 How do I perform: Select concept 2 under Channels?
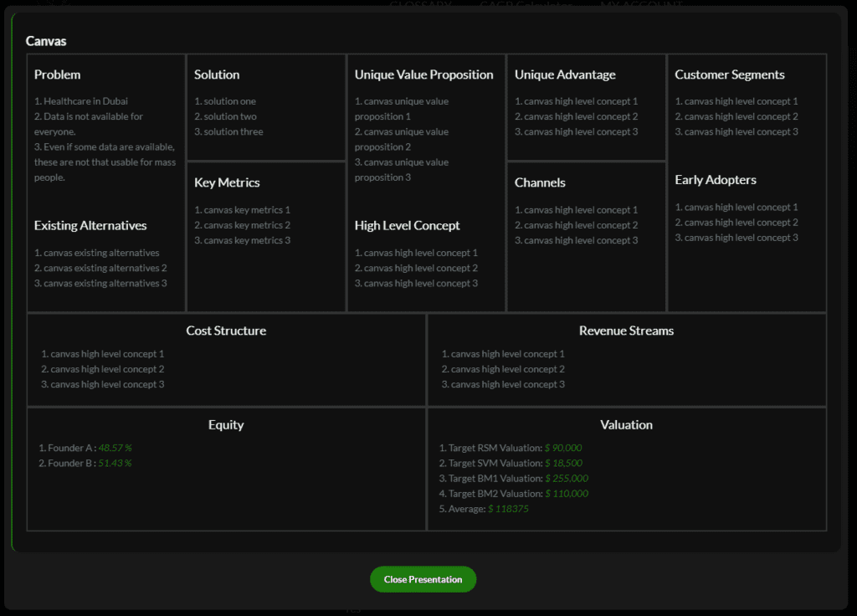(x=576, y=225)
